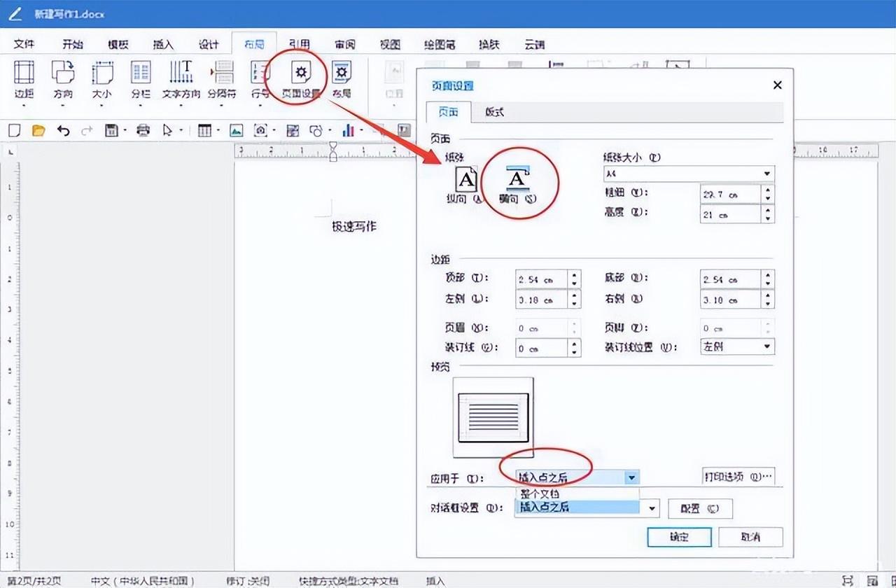This screenshot has height=588, width=896.
Task: Close the 页面设置 dialog with the X
Action: coord(777,85)
